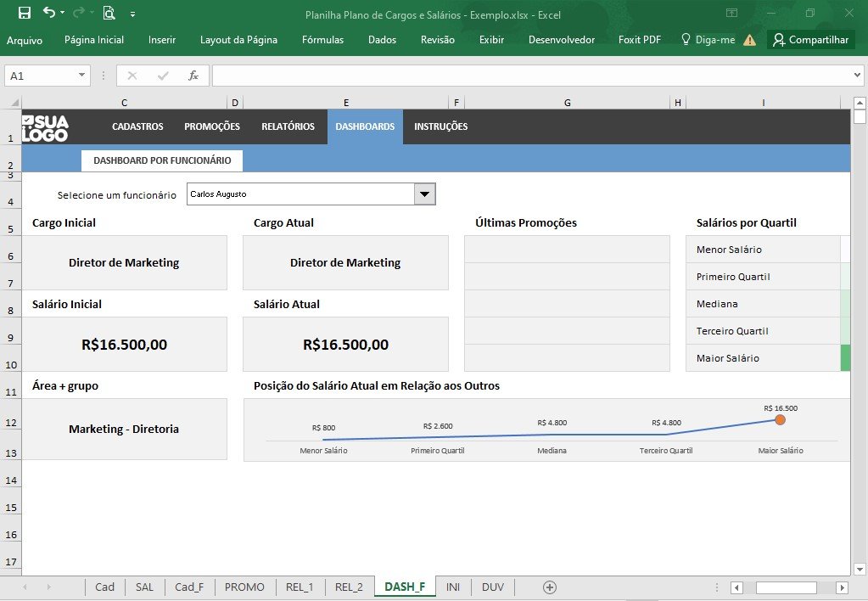Viewport: 868px width, 601px height.
Task: Click the orange marker on salary chart
Action: point(780,420)
